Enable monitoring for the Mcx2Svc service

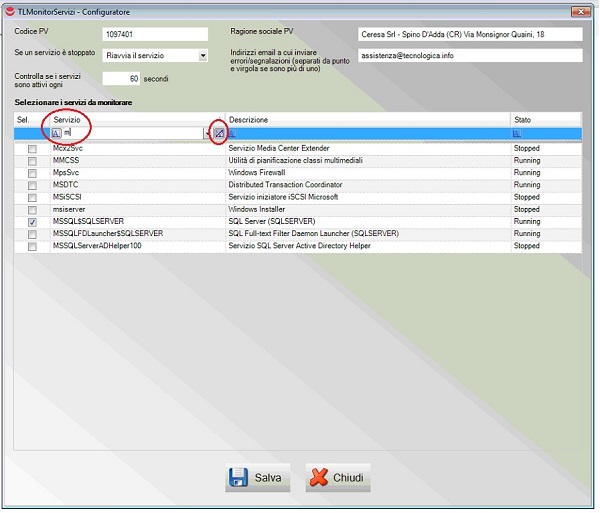32,149
